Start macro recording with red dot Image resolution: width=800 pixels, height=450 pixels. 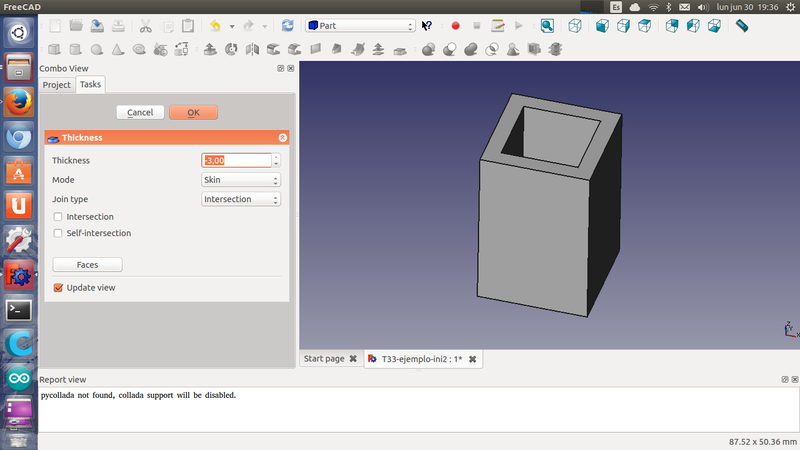[x=455, y=26]
